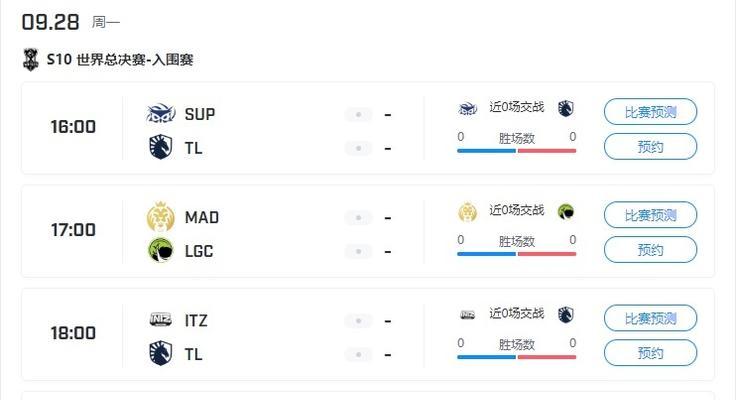Toggle the score pill next to SUP

tap(358, 115)
